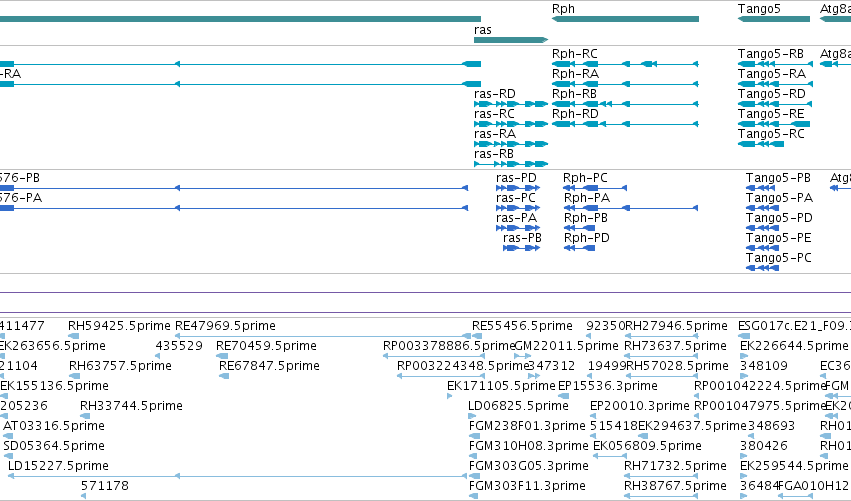851x501 pixels.
Task: Open EST RP003224348.5prime
Action: point(462,366)
